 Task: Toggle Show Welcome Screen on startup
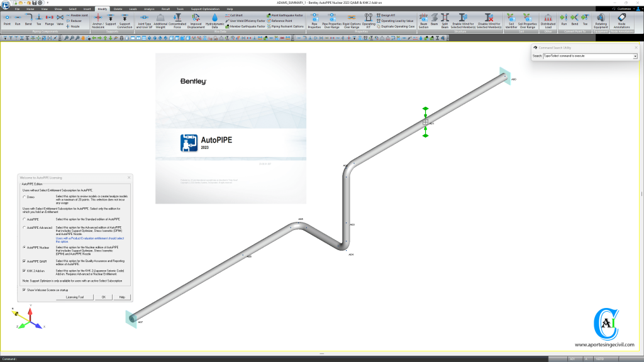(x=25, y=290)
